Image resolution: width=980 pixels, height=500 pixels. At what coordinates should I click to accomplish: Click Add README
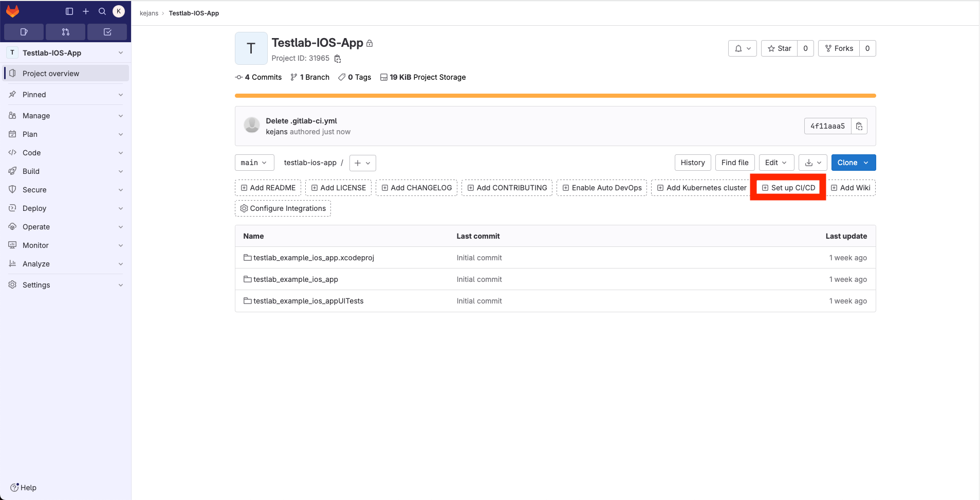click(268, 188)
